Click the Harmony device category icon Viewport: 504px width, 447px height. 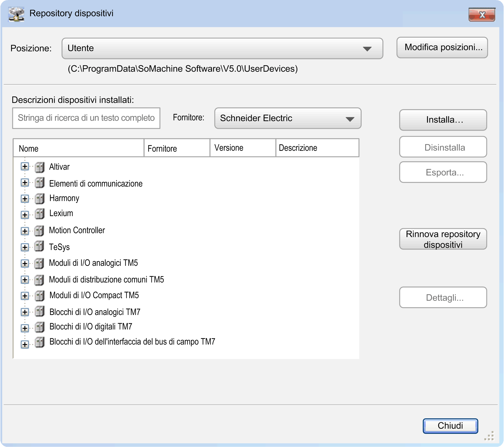point(40,199)
